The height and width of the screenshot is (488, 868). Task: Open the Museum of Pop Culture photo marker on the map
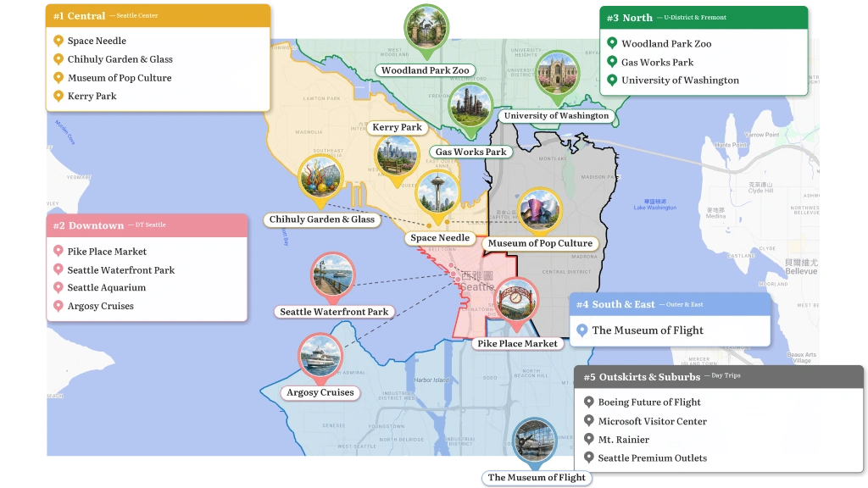(x=539, y=211)
